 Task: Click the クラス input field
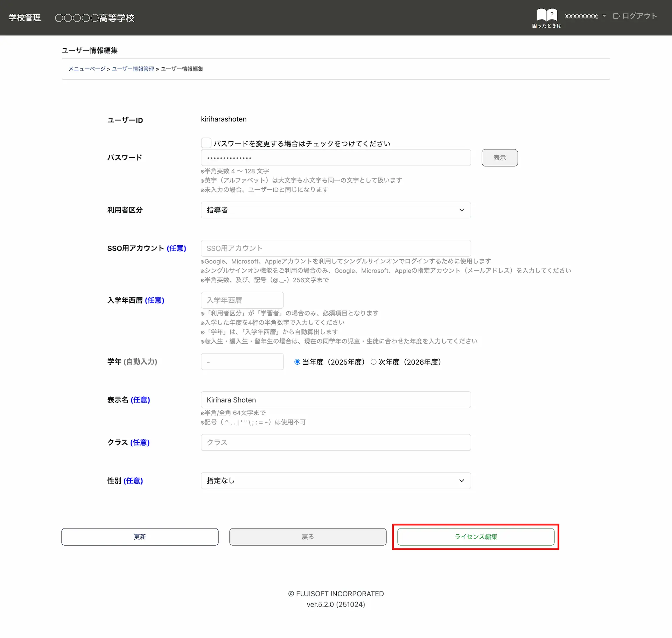(x=336, y=442)
